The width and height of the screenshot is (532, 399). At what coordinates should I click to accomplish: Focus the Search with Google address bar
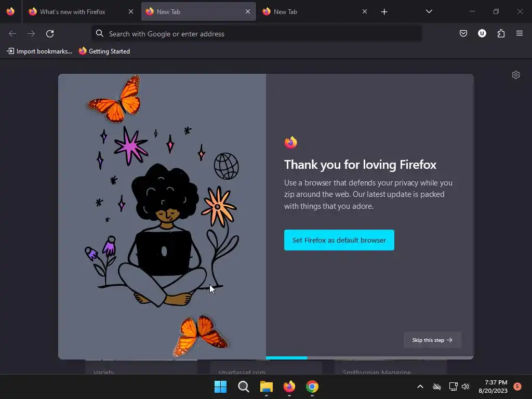257,34
